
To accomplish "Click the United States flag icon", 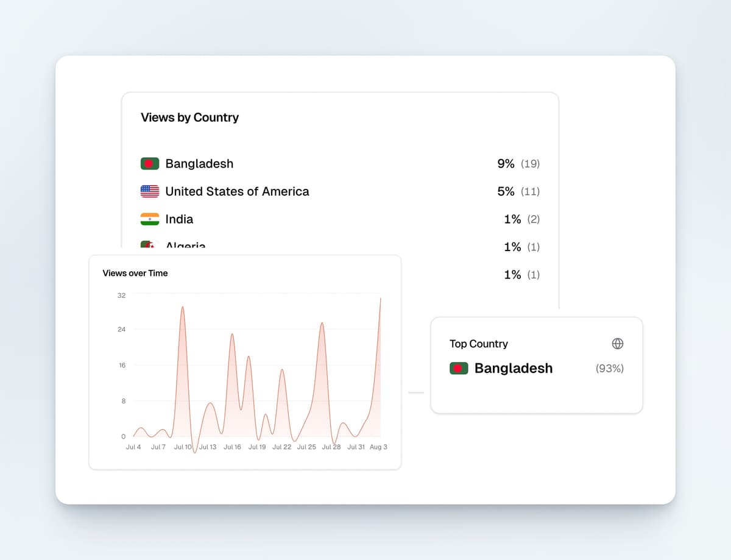I will [x=149, y=191].
